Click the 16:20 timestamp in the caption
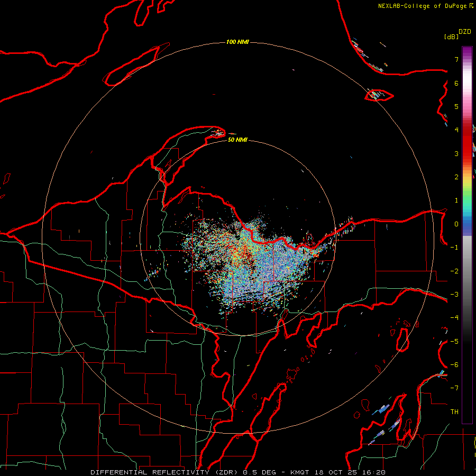476x476 pixels. pyautogui.click(x=374, y=472)
